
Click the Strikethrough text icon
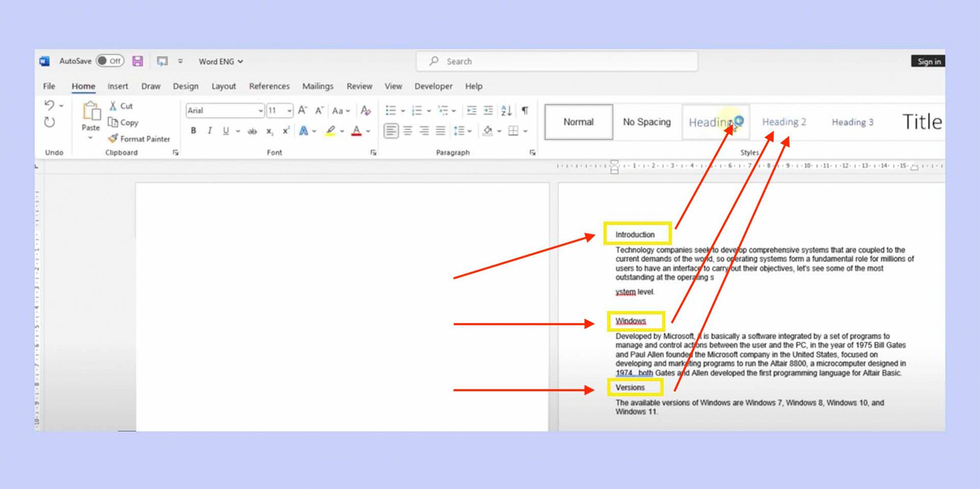(252, 131)
